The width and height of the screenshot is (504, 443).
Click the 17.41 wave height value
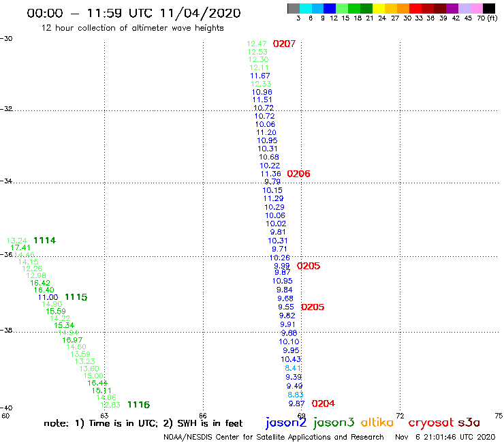pos(20,247)
